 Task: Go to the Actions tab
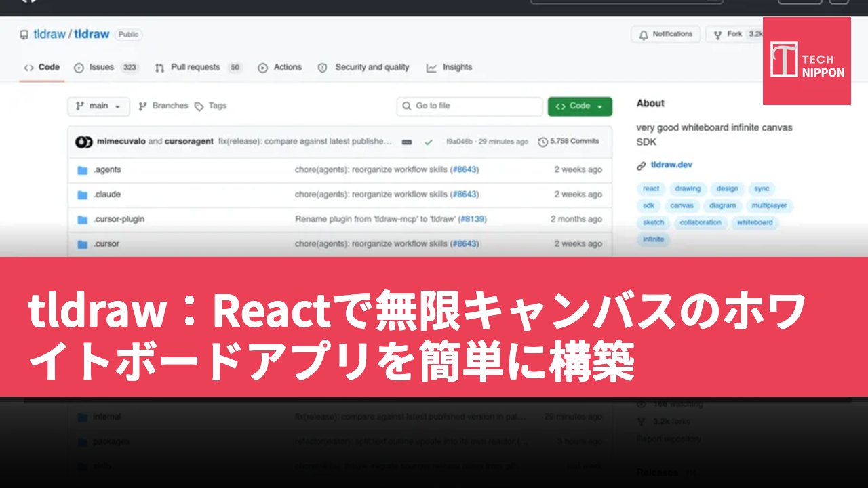(x=280, y=68)
